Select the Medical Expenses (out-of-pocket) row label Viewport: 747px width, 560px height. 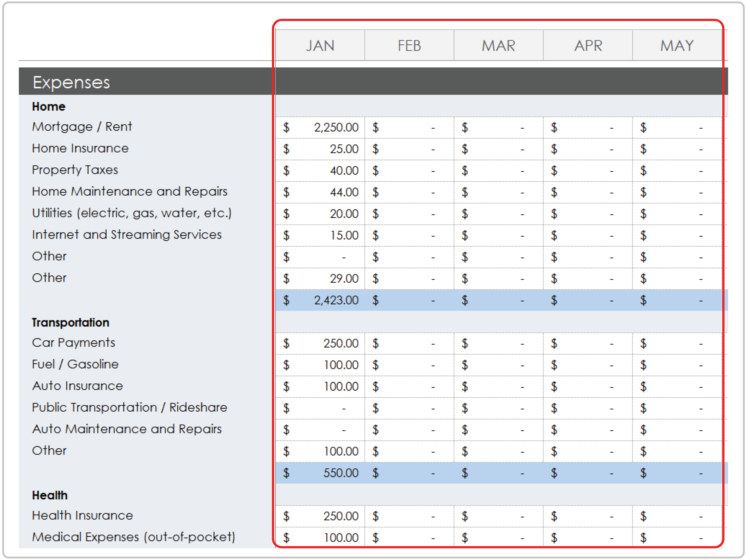[134, 537]
